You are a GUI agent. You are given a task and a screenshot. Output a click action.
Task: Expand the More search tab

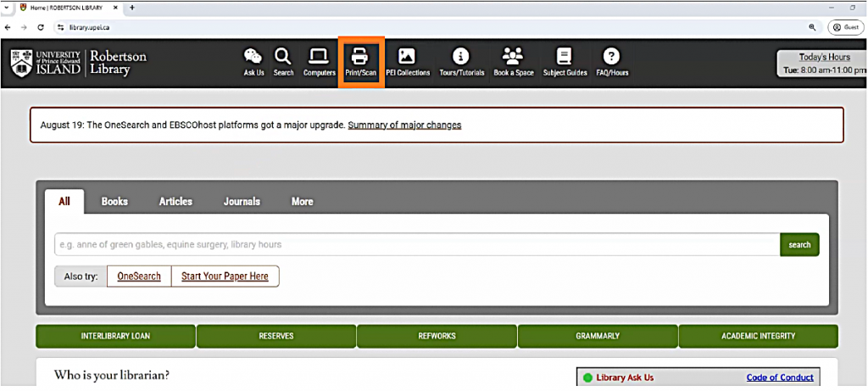(x=302, y=202)
